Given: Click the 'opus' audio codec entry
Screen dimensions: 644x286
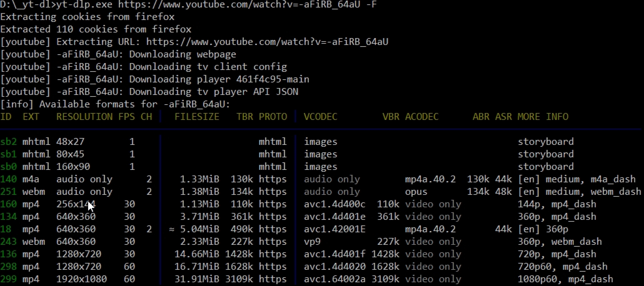Looking at the screenshot, I should pos(416,192).
